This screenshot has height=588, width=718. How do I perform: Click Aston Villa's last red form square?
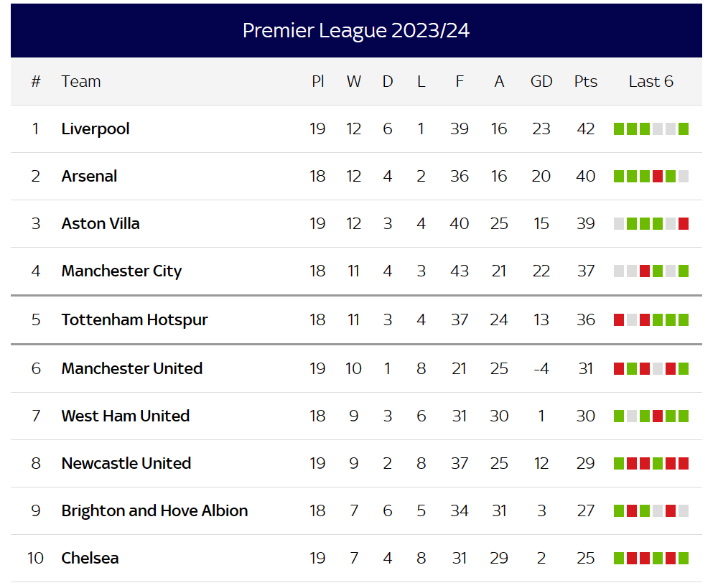[x=684, y=223]
